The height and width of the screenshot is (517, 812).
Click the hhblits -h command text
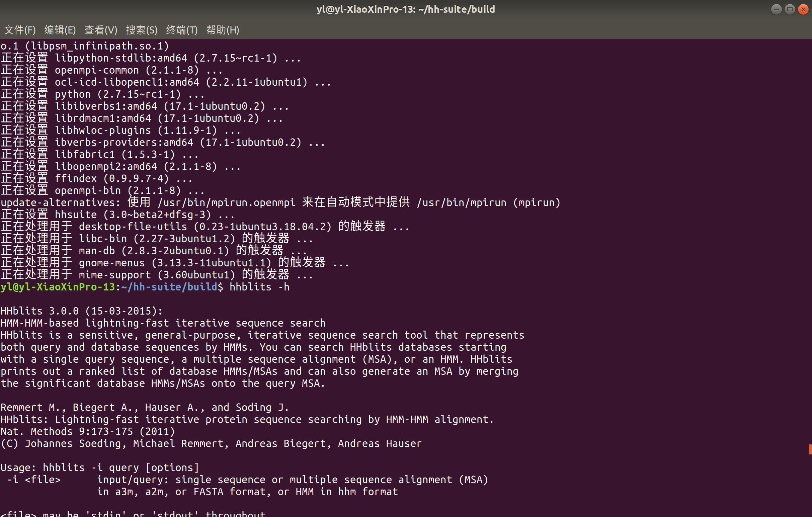pos(259,287)
